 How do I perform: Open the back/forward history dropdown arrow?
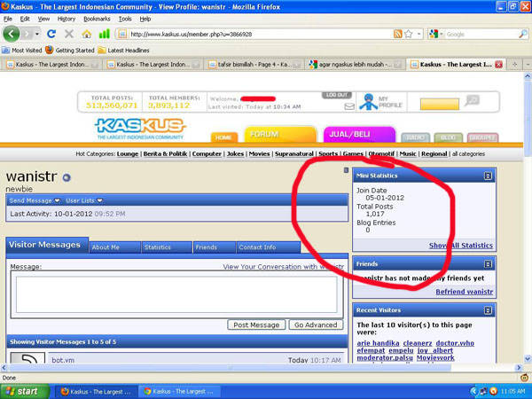tap(37, 34)
